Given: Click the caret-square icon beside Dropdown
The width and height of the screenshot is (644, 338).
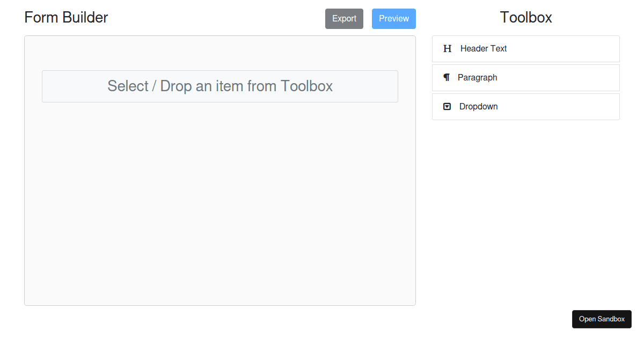Looking at the screenshot, I should [x=447, y=106].
